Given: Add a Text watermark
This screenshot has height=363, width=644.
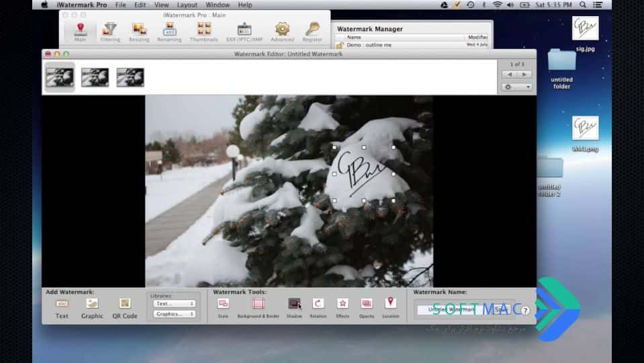Looking at the screenshot, I should coord(62,309).
